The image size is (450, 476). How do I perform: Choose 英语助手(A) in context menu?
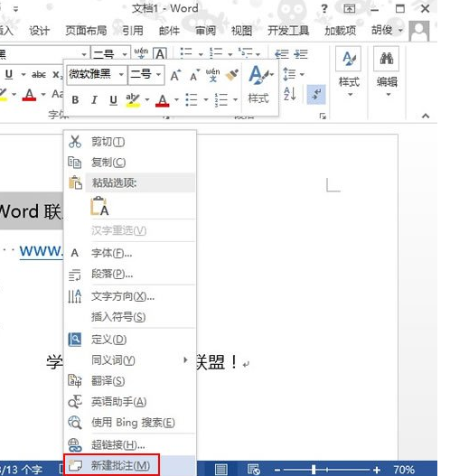tap(129, 402)
